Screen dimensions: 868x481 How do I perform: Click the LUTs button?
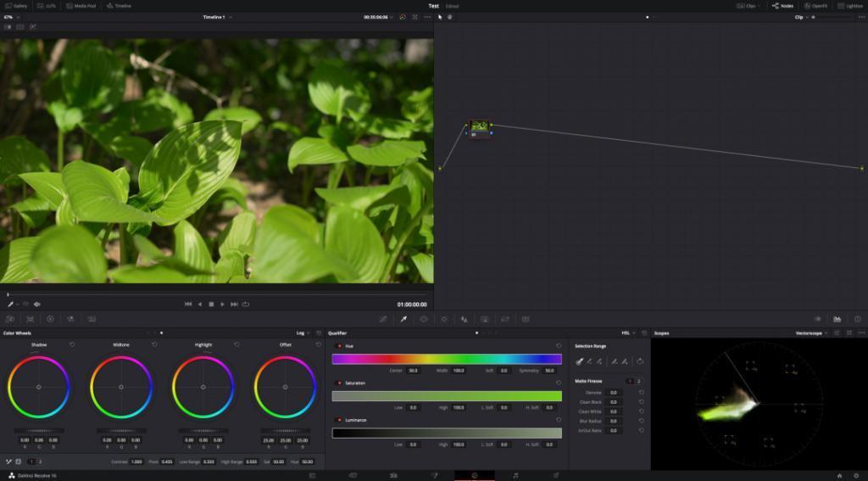pos(47,6)
